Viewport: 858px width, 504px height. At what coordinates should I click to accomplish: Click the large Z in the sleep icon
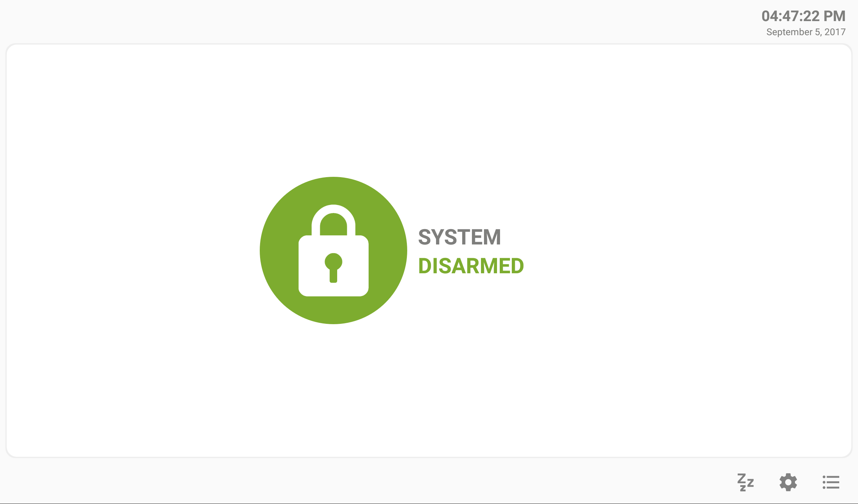click(x=742, y=478)
